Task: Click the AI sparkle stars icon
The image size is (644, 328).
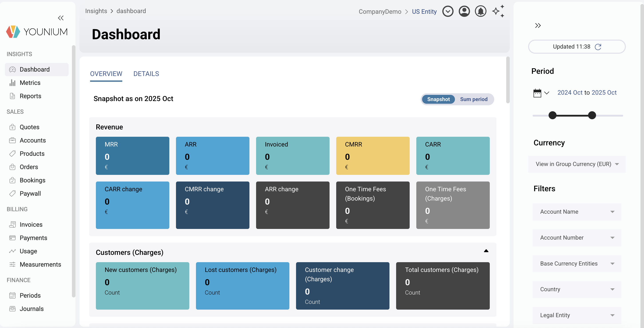Action: [x=498, y=12]
